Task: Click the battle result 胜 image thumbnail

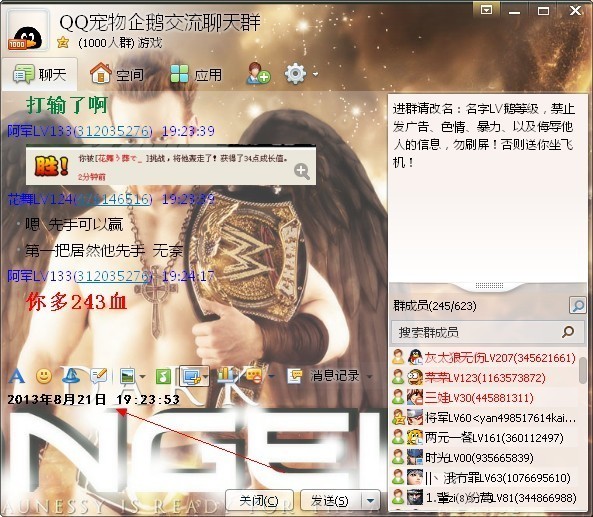Action: tap(171, 166)
